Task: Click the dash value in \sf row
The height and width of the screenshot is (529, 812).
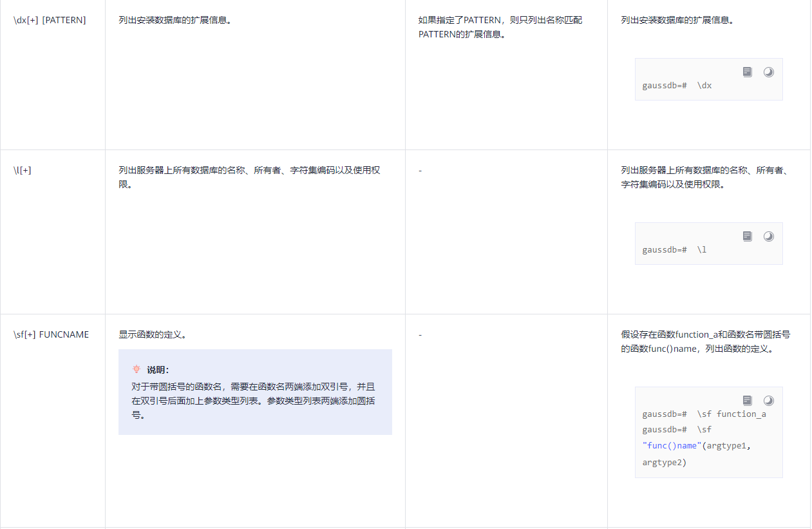Action: click(420, 334)
